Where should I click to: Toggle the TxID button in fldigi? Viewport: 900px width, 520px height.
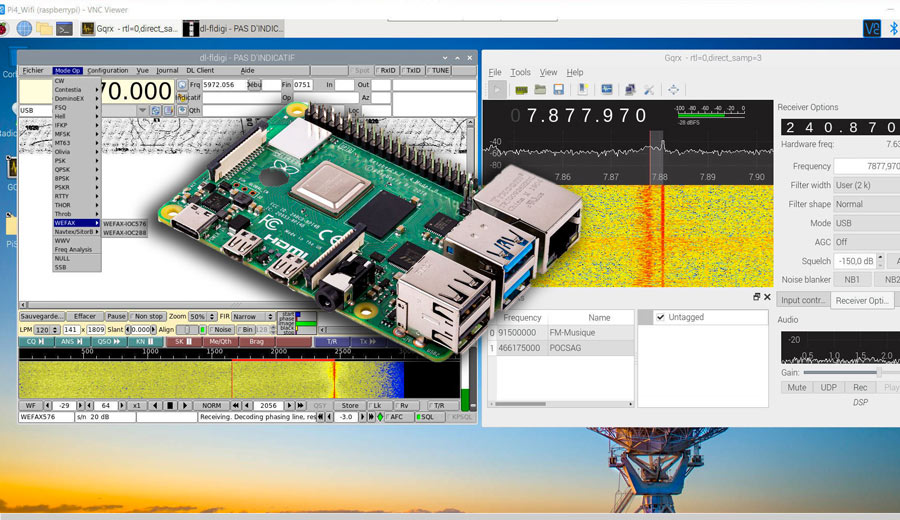(x=412, y=71)
